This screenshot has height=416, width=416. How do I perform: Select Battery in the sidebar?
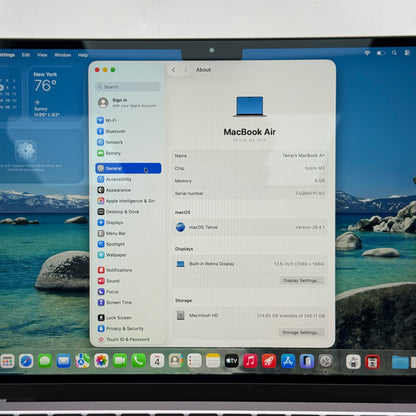click(109, 153)
